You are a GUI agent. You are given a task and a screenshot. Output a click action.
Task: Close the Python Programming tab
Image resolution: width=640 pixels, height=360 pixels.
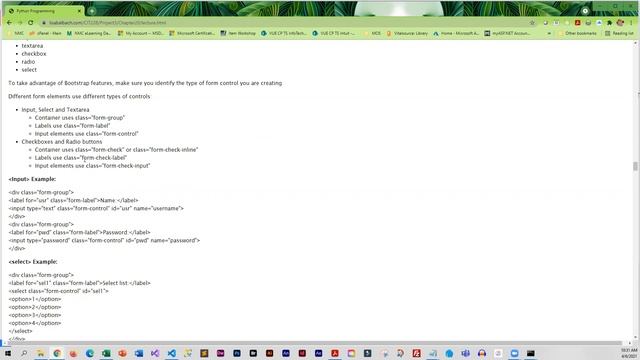79,11
